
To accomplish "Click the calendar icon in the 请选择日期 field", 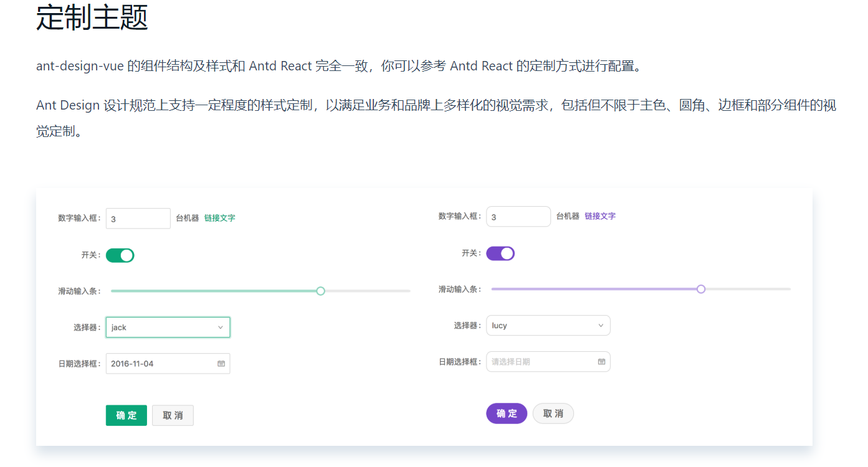I will click(x=601, y=362).
